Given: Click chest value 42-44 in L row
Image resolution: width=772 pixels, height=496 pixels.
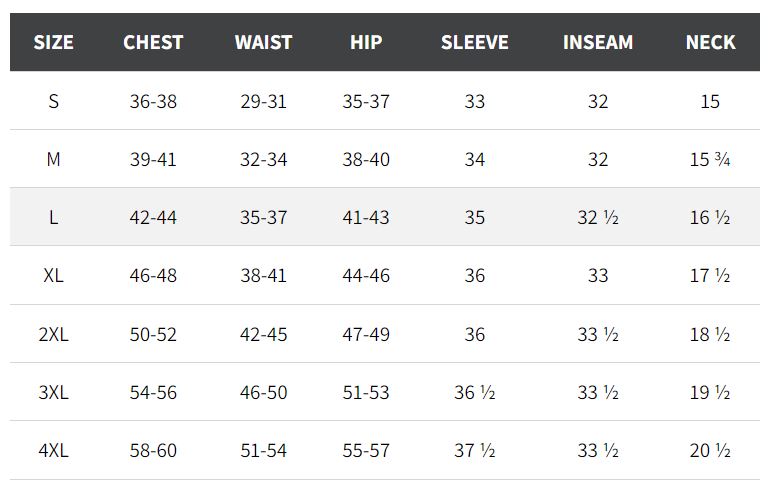Looking at the screenshot, I should (153, 218).
